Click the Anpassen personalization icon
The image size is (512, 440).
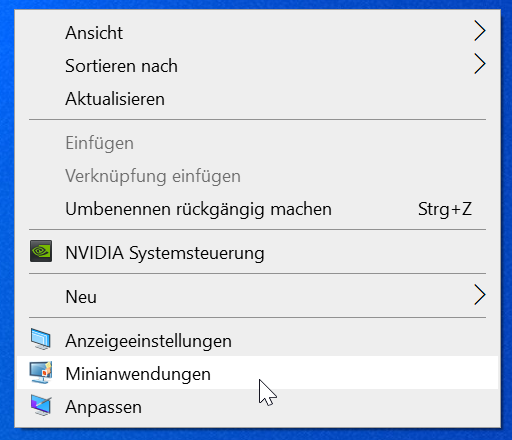41,405
